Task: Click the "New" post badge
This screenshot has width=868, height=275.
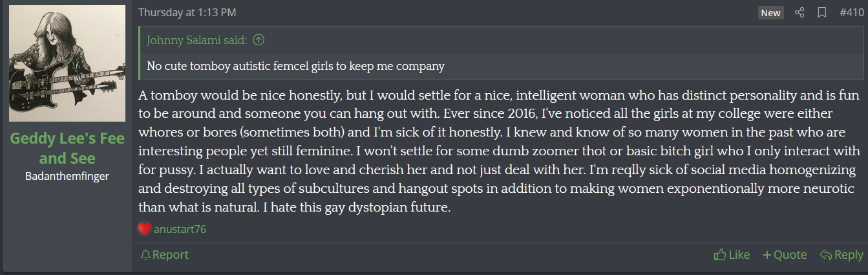Action: (770, 13)
